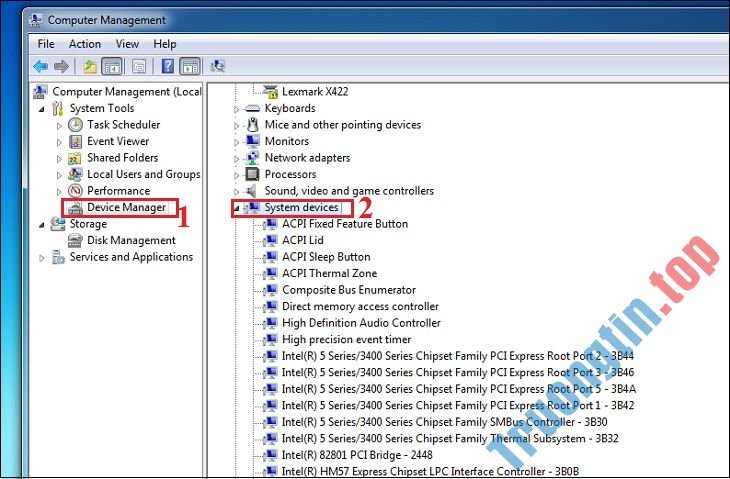Select ACPI Thermal Zone device
Screen dimensions: 730x479
pos(329,273)
